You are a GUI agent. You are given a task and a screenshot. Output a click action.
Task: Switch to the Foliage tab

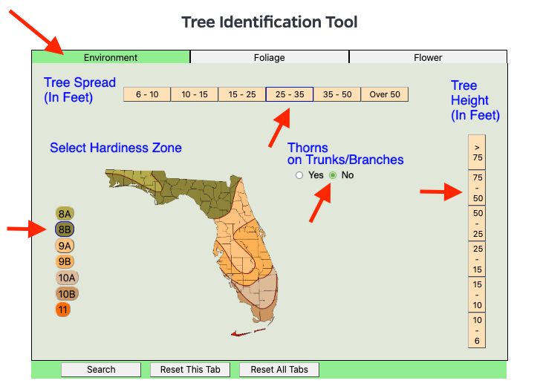point(269,57)
